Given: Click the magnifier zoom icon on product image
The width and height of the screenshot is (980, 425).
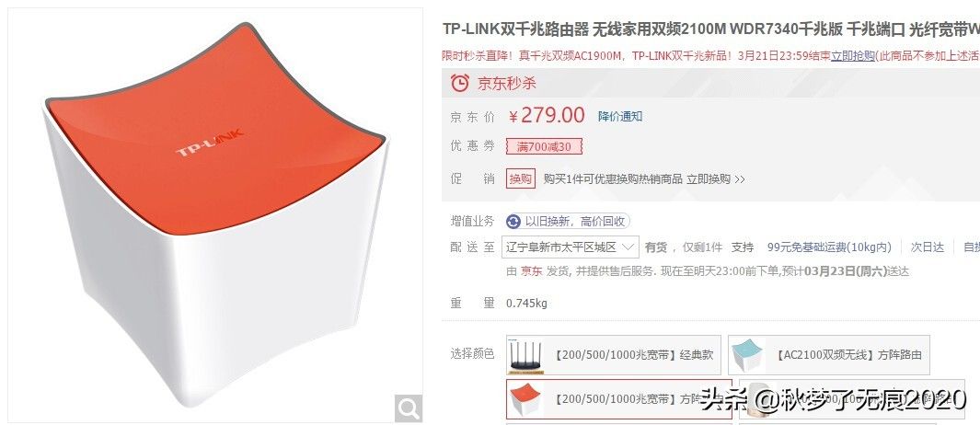Looking at the screenshot, I should (409, 408).
